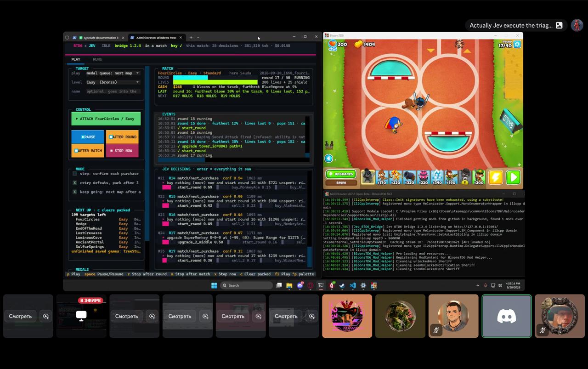
Task: Open the terminal new-tab dropdown chevron
Action: [198, 38]
